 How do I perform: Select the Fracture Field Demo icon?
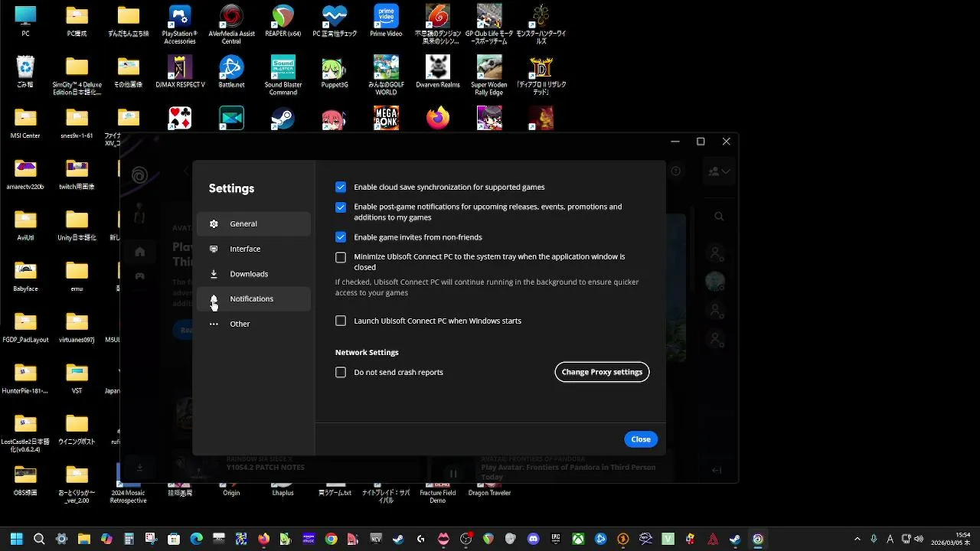click(438, 493)
